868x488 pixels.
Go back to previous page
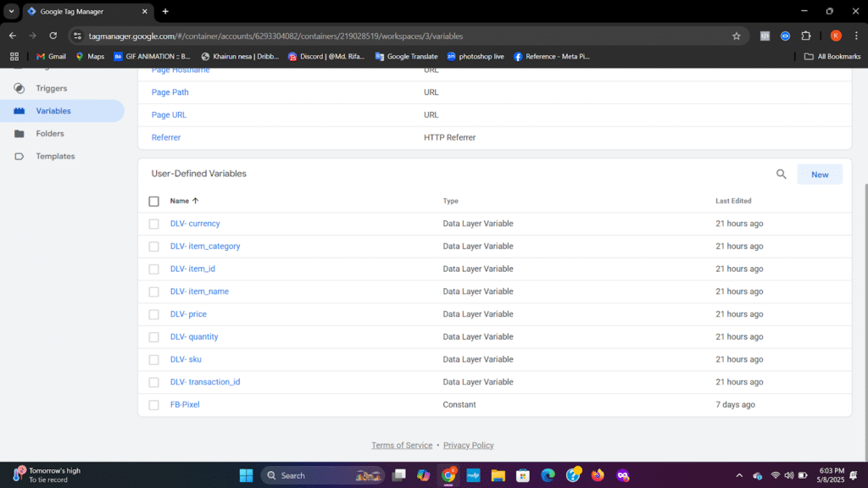[13, 36]
